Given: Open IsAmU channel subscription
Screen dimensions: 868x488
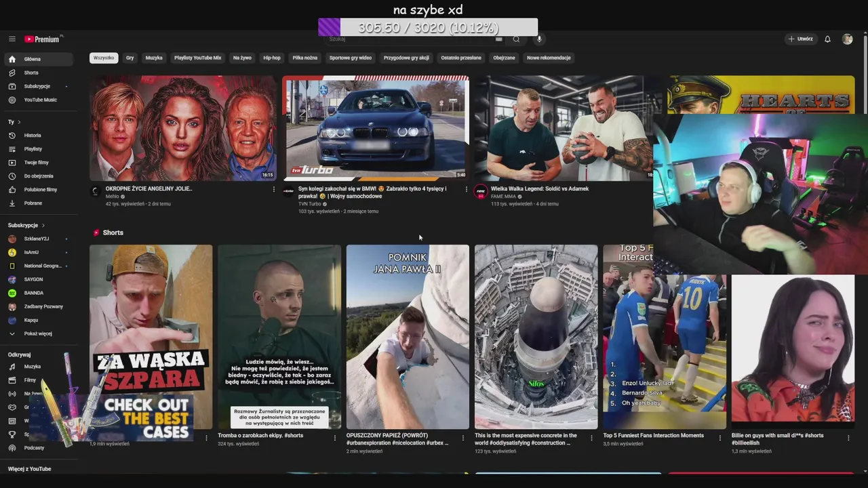Looking at the screenshot, I should 39,252.
